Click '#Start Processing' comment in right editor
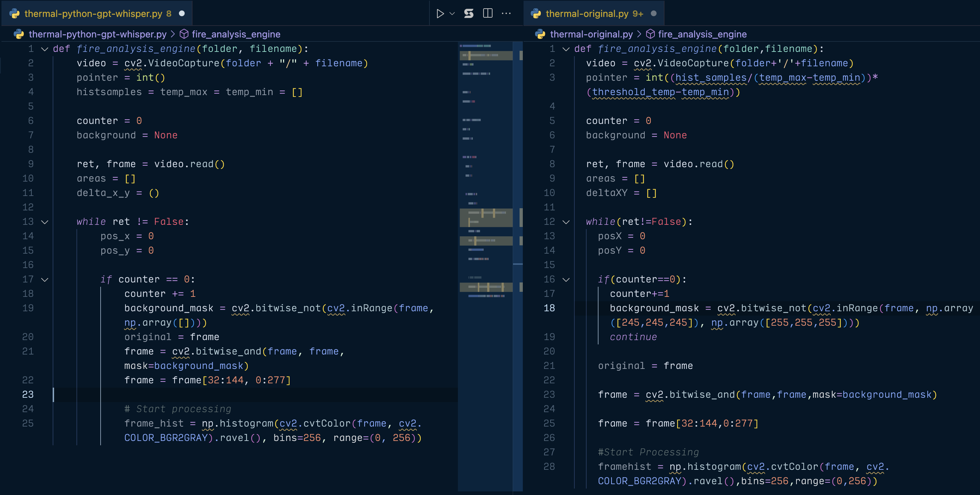The width and height of the screenshot is (980, 495). pyautogui.click(x=648, y=452)
